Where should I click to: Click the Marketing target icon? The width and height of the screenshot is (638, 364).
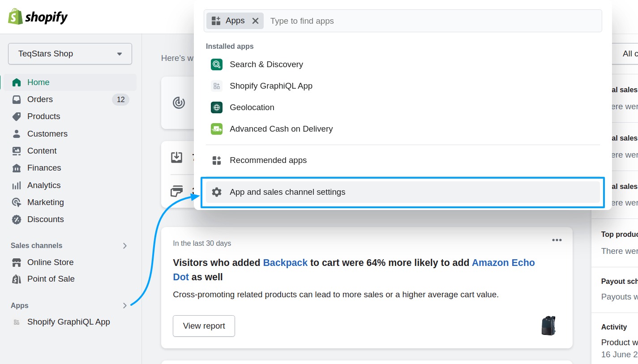pos(17,202)
